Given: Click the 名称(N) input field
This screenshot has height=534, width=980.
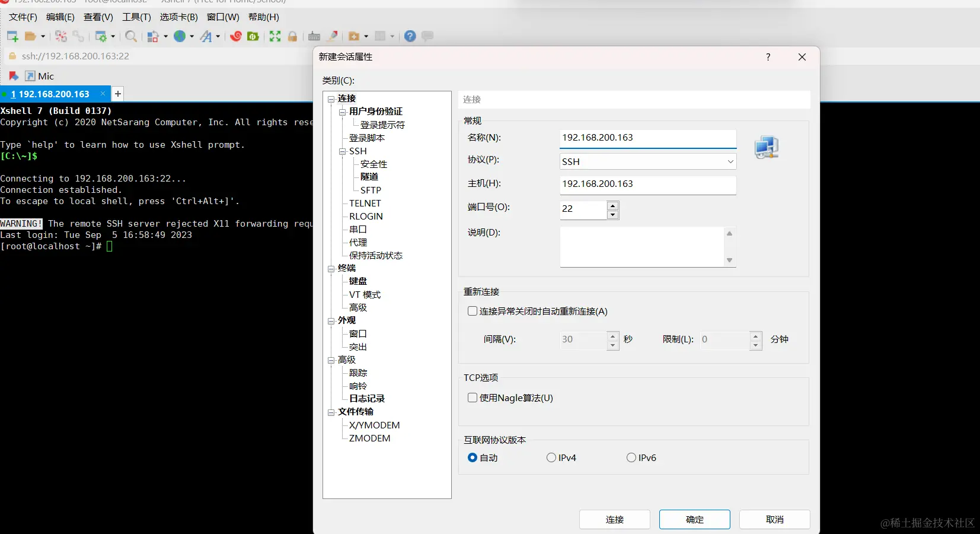Looking at the screenshot, I should coord(648,138).
